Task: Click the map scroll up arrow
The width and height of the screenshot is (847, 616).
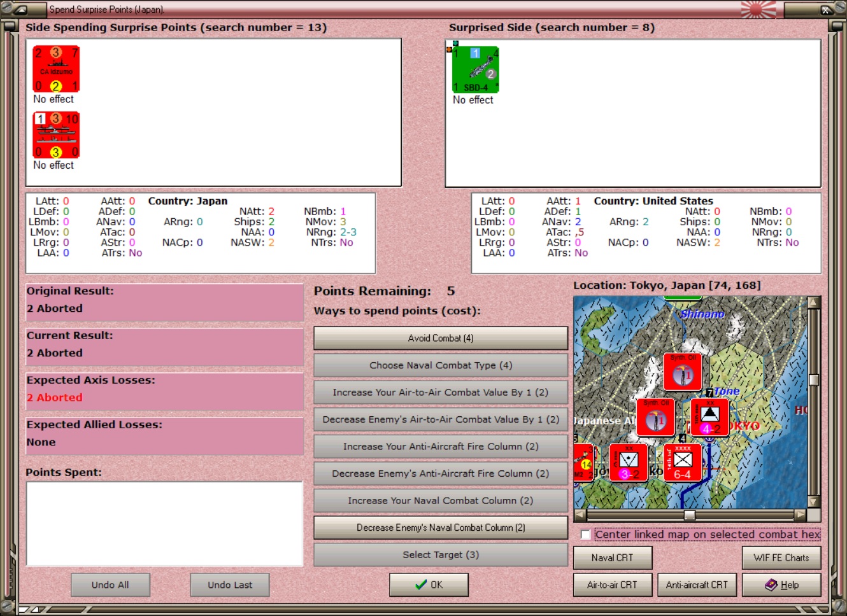Action: (813, 302)
